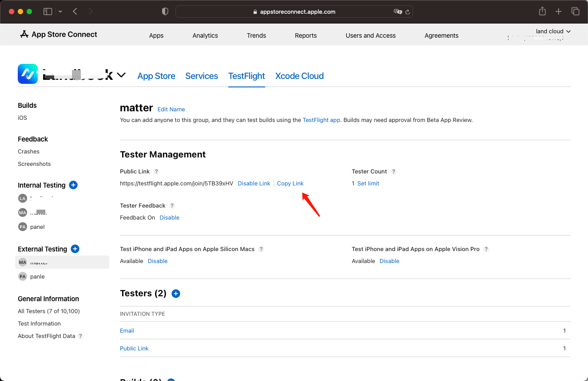This screenshot has width=588, height=381.
Task: Open a new Safari tab
Action: tap(559, 12)
